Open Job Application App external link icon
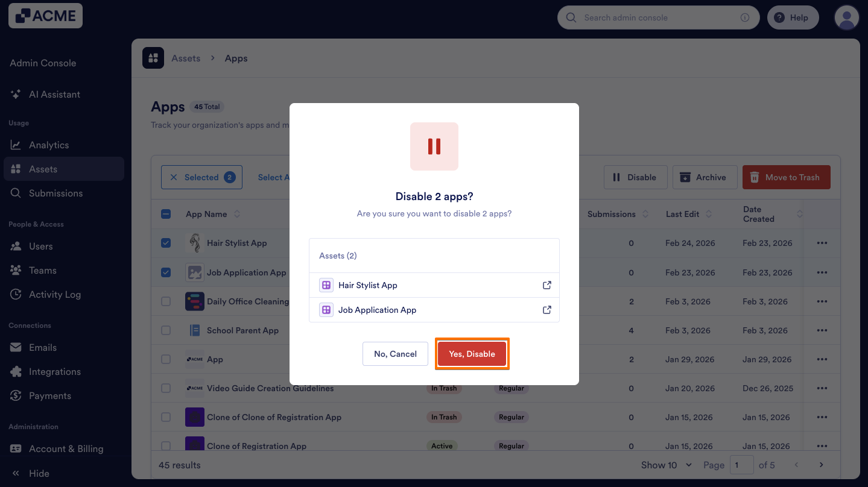This screenshot has height=487, width=868. point(547,310)
